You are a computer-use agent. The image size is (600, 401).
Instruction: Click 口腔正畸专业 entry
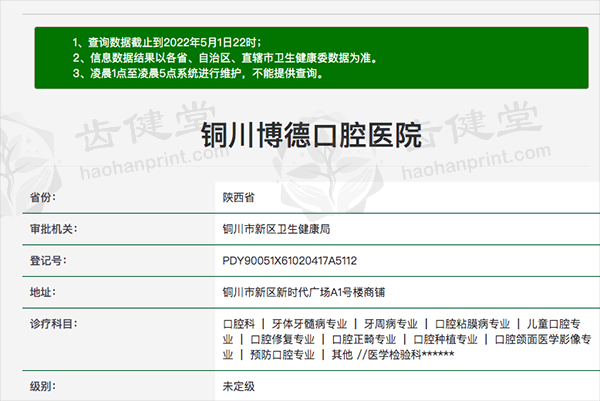364,339
